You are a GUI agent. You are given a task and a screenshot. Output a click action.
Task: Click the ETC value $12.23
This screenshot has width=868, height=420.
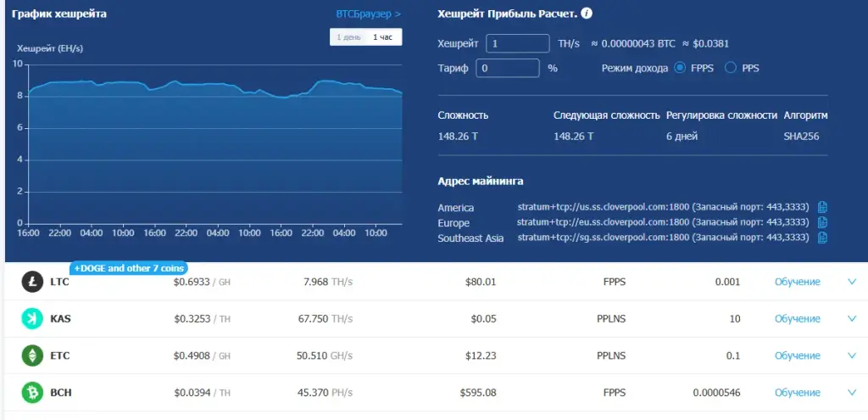coord(481,356)
